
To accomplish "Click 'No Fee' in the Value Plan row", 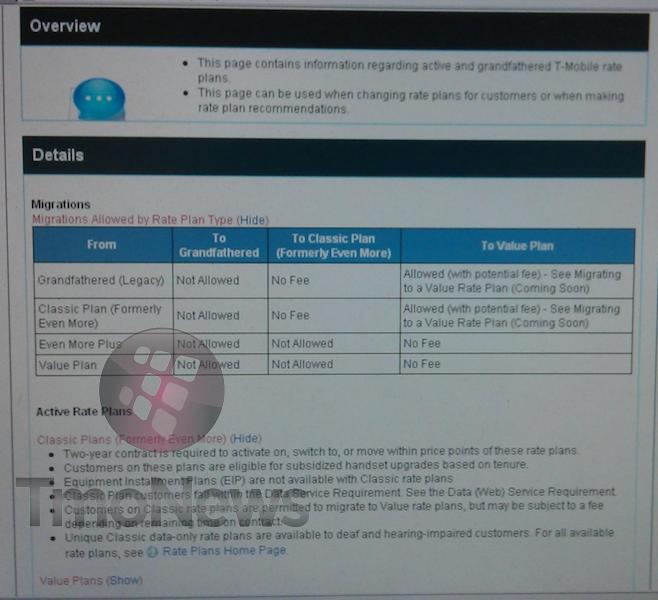I will pos(422,364).
